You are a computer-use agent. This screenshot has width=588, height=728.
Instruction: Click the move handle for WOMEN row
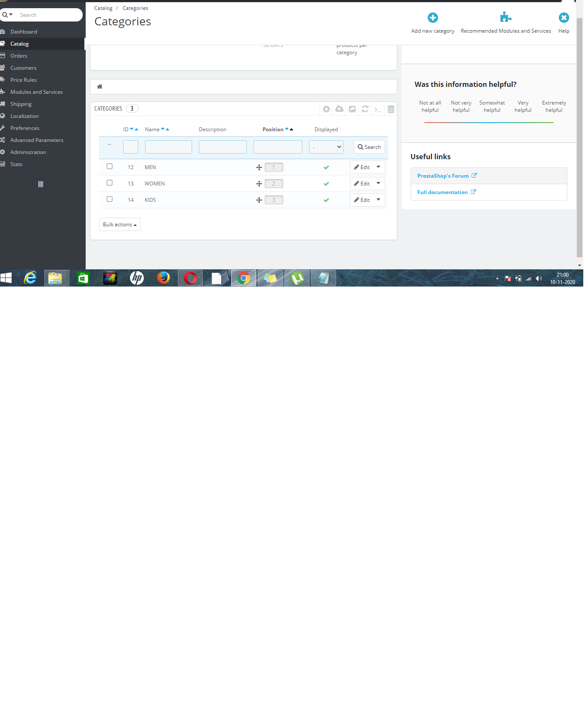259,184
